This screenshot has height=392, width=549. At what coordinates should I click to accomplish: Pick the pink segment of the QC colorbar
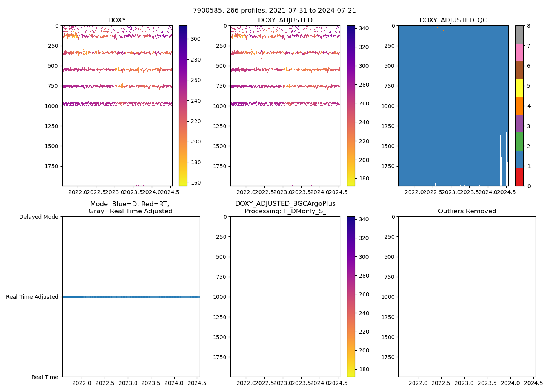tap(519, 52)
